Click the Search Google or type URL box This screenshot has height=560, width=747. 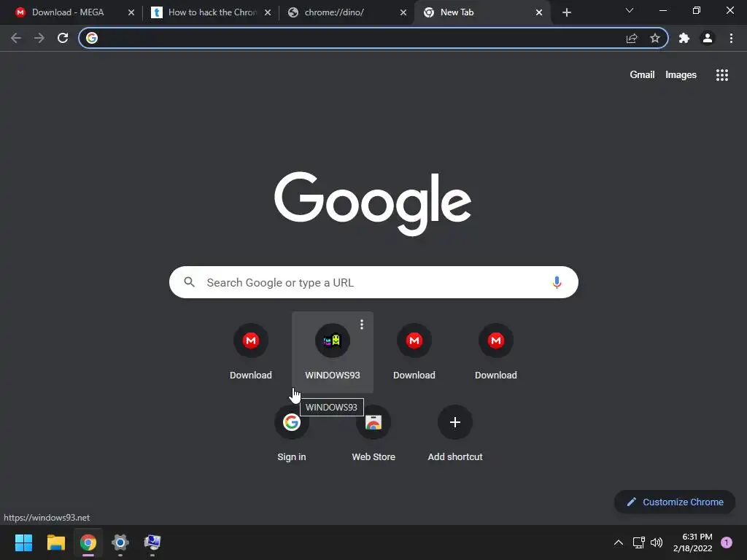(x=373, y=282)
